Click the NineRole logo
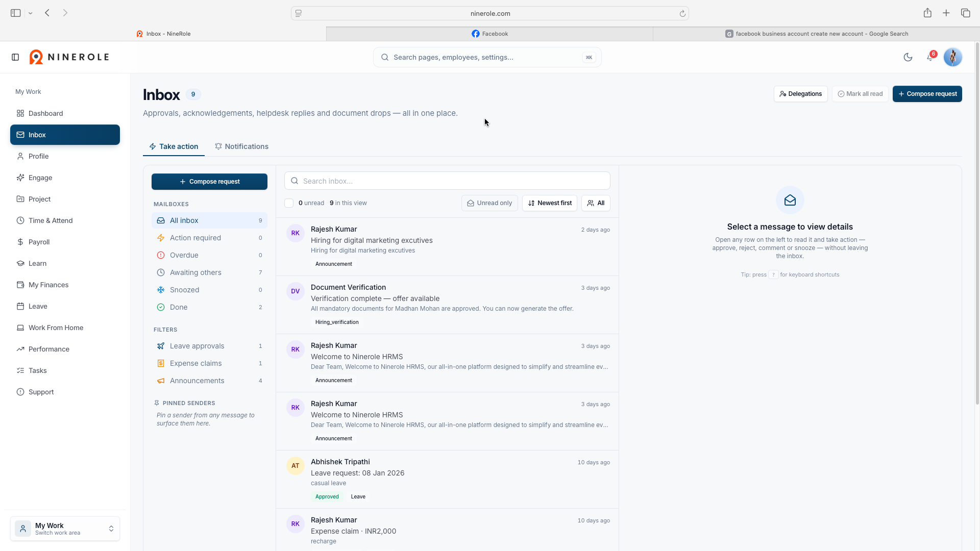This screenshot has width=980, height=551. [69, 57]
